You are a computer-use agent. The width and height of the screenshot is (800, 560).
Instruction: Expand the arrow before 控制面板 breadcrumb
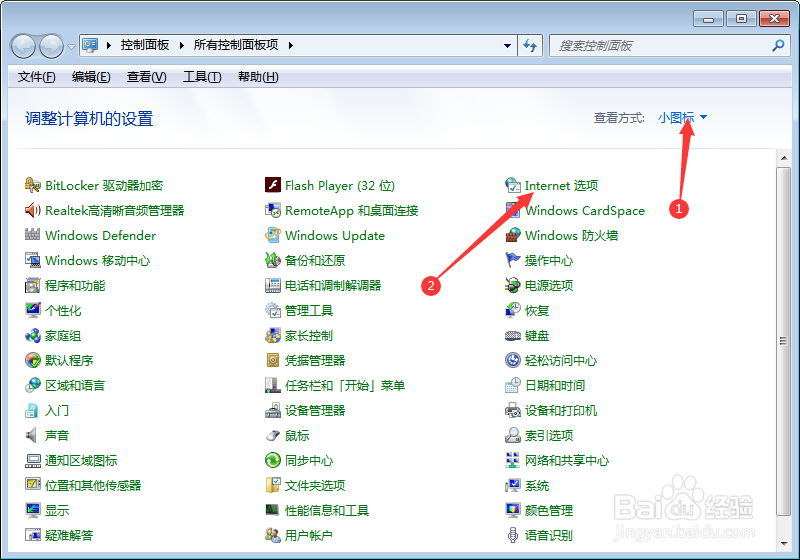click(x=109, y=45)
